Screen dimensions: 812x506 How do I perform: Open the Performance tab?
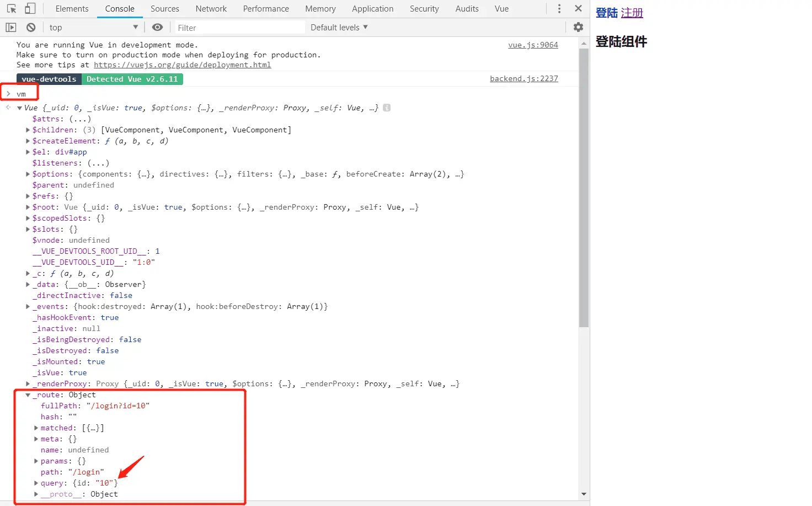[x=266, y=9]
